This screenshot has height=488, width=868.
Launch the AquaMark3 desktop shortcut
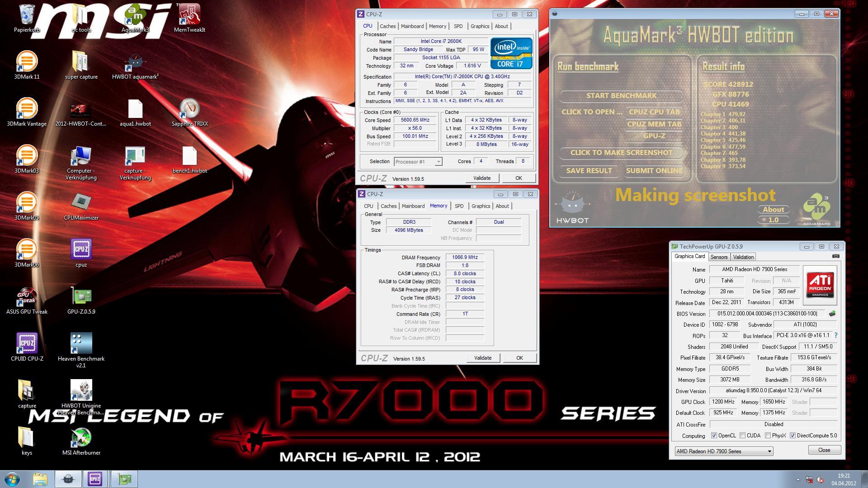[135, 18]
